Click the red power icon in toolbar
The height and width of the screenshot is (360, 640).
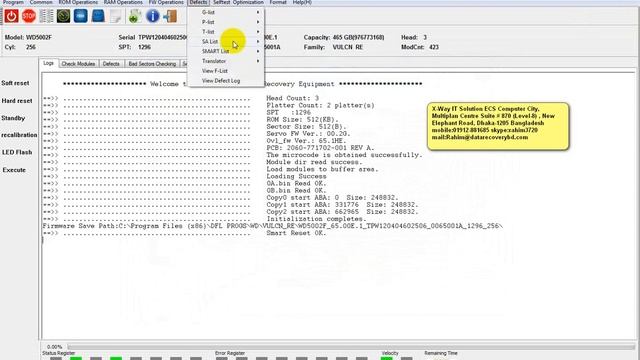pos(11,16)
